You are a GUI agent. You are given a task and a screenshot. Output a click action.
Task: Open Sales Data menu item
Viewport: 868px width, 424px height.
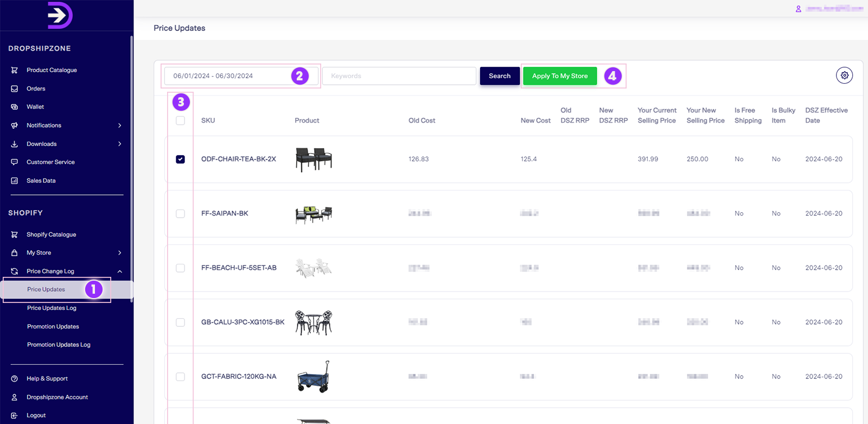[x=41, y=181]
